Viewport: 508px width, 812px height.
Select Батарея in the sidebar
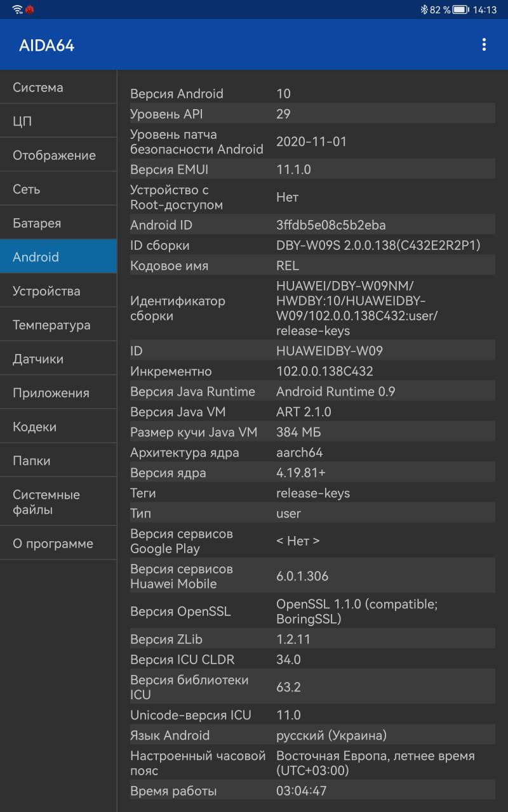[x=58, y=223]
